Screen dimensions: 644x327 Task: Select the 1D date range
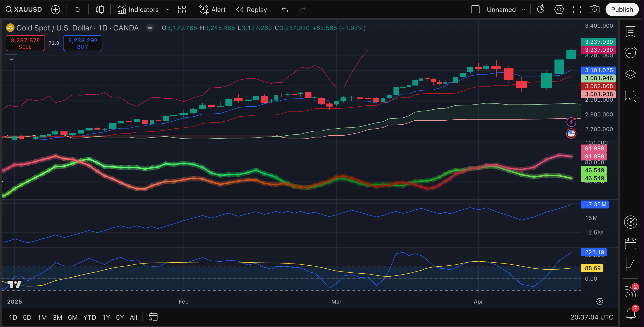(x=13, y=317)
